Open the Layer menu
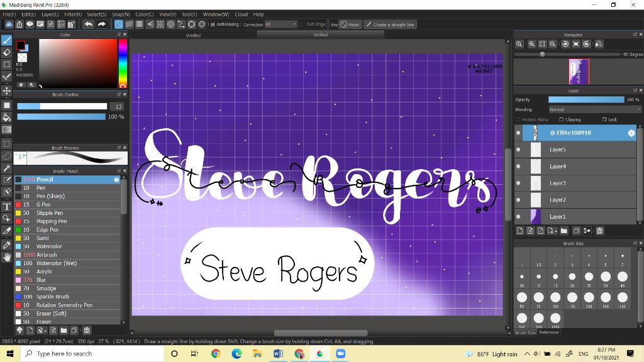Screen dimensions: 644x362 click(50, 14)
